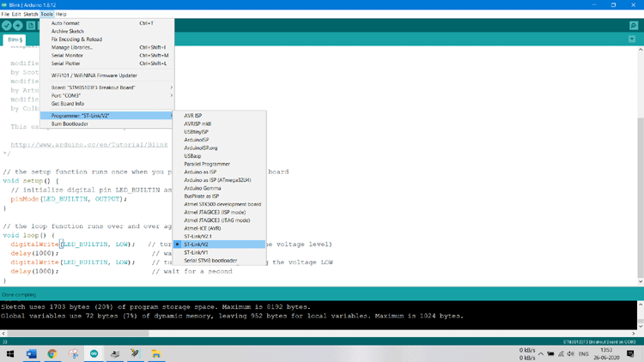
Task: Open Word from the taskbar
Action: pos(31,353)
